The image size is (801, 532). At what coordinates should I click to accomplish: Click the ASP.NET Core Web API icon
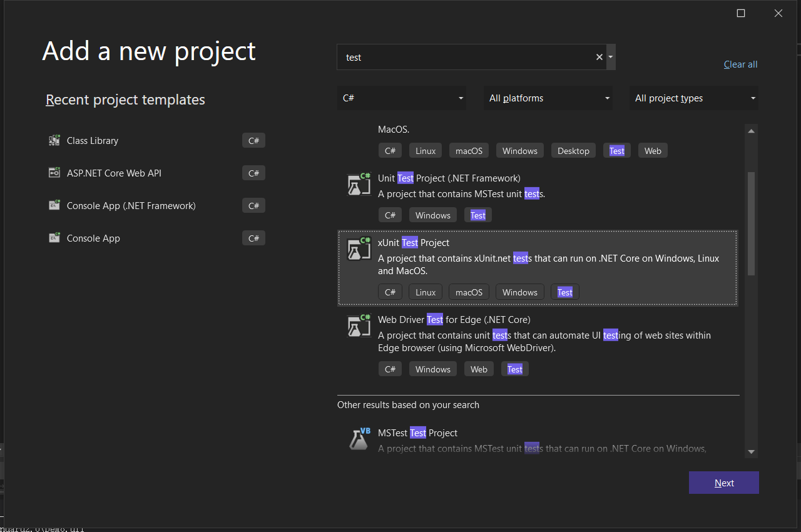pos(54,173)
